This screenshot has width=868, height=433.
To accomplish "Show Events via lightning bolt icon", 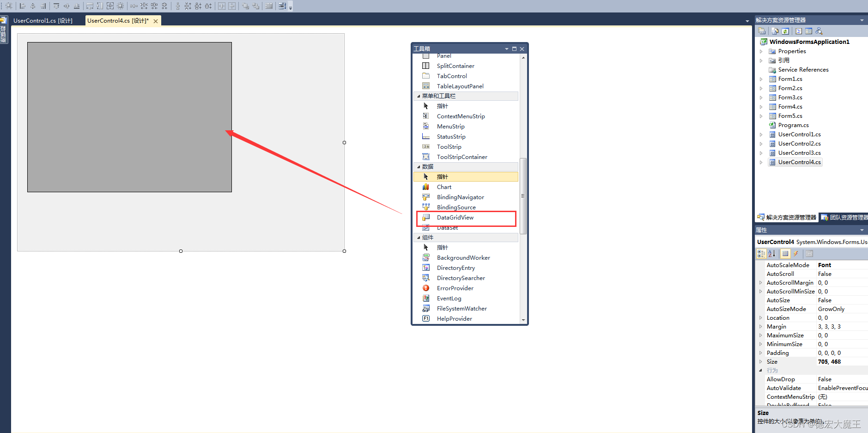I will pyautogui.click(x=796, y=254).
